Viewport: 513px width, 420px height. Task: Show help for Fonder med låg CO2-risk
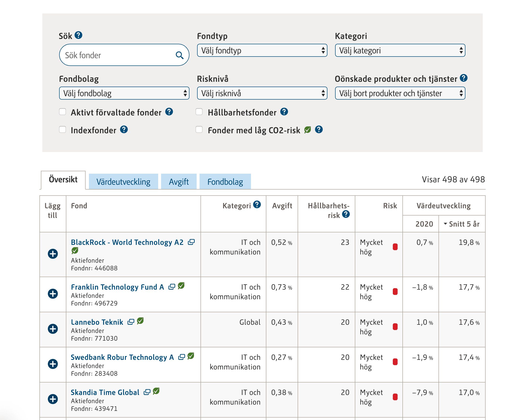[319, 129]
